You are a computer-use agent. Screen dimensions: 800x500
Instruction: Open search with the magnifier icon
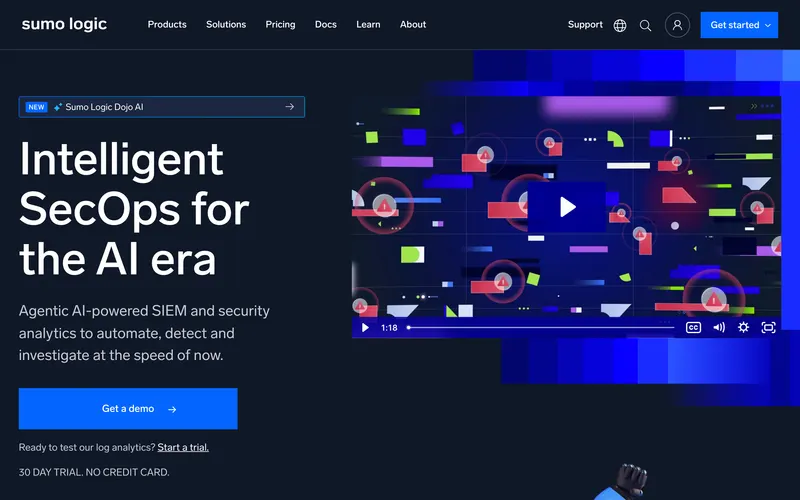coord(645,26)
